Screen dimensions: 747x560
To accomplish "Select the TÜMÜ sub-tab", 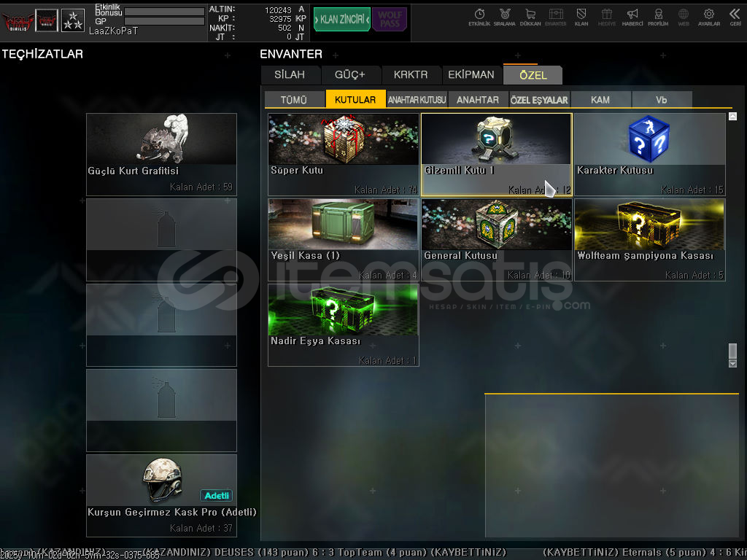I will [x=294, y=99].
